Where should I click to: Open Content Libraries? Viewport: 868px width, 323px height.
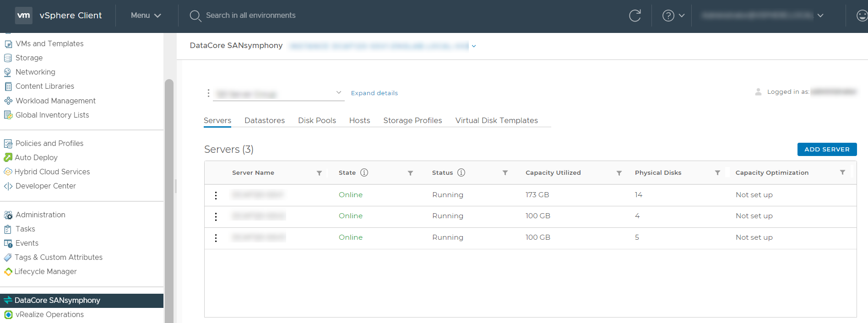pos(44,86)
